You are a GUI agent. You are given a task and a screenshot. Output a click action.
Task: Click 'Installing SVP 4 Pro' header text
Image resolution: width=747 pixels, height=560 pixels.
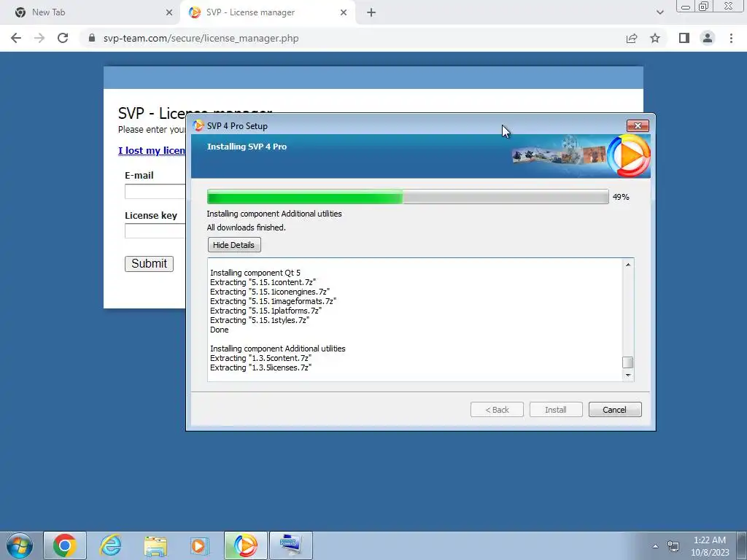[247, 147]
